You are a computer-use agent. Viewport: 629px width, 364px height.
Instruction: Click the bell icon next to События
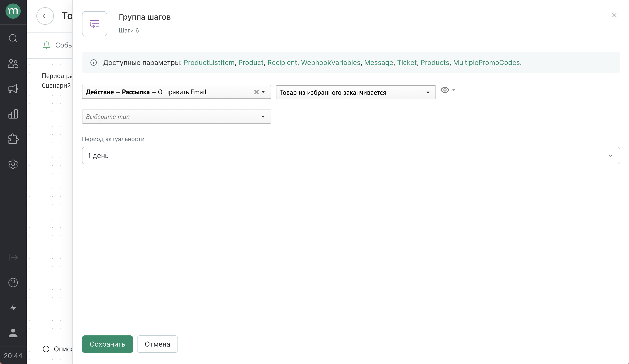[46, 45]
